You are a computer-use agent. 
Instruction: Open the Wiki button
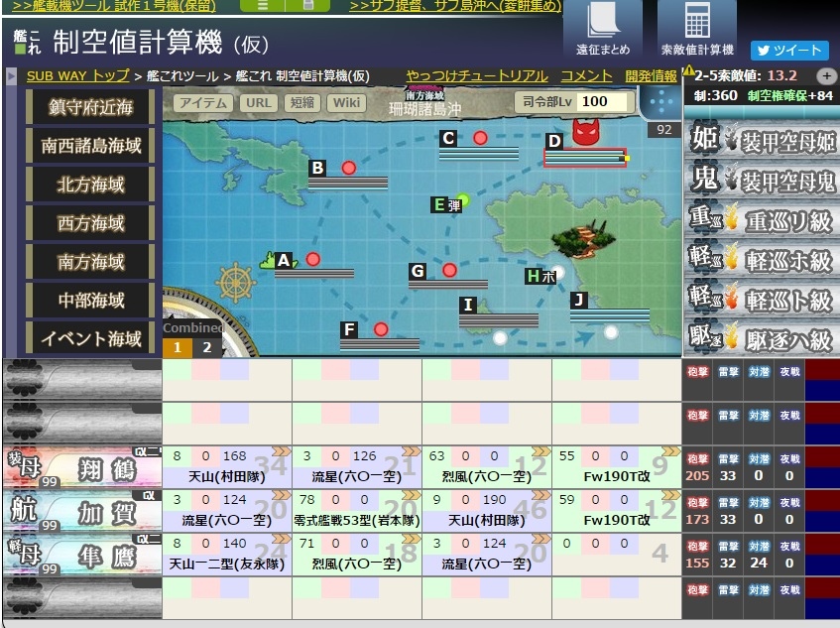(x=346, y=102)
